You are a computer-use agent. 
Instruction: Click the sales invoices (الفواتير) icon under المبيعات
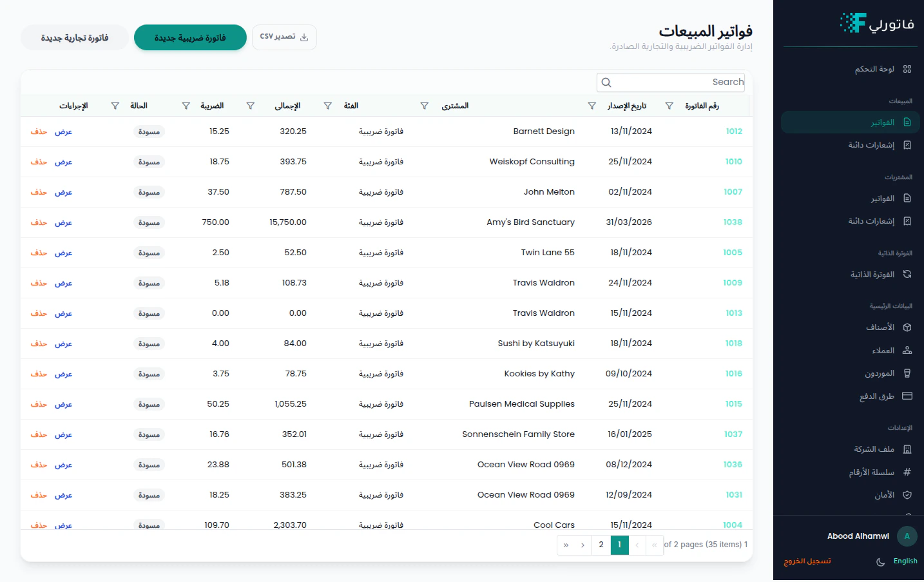[907, 122]
